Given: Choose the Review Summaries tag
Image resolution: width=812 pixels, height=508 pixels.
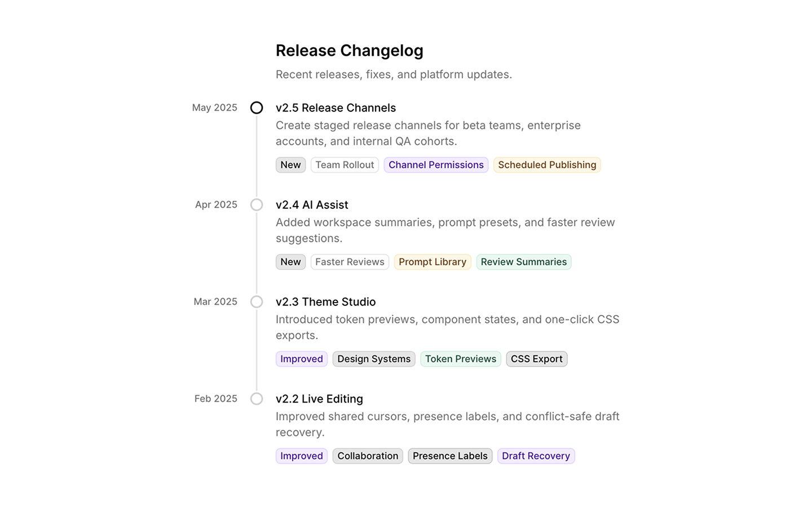Looking at the screenshot, I should [524, 262].
